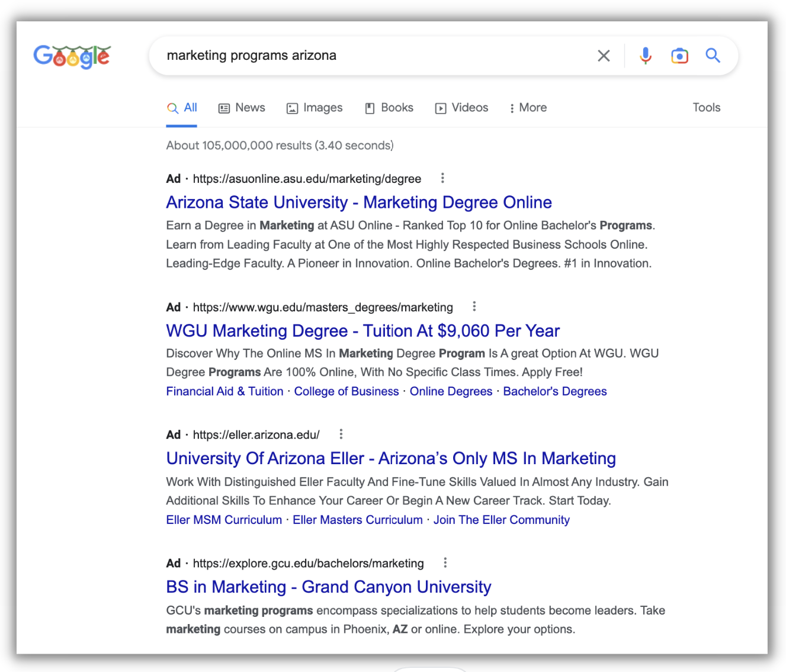Viewport: 786px width, 672px height.
Task: Clear the search box with X icon
Action: coord(604,56)
